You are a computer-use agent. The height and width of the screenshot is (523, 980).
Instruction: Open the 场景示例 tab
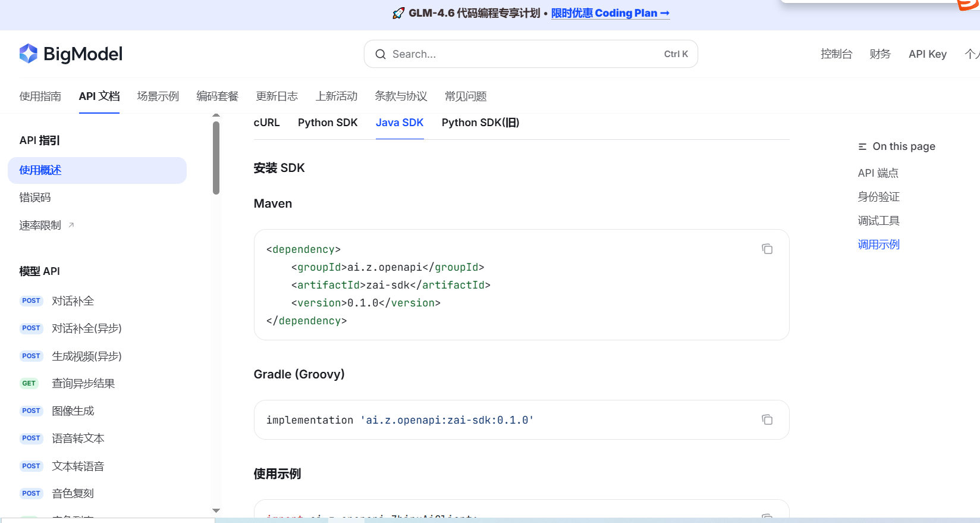click(x=158, y=96)
